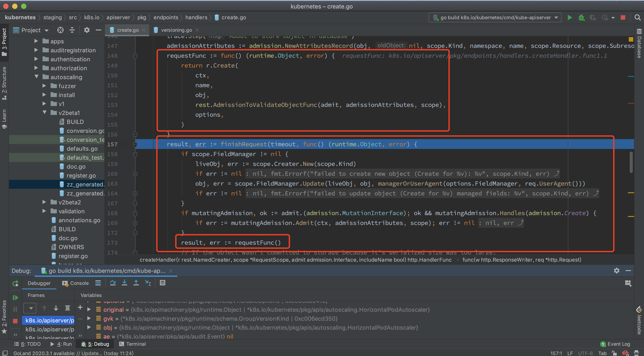Viewport: 644px width, 356px height.
Task: Switch to versioning.go editor tab
Action: pyautogui.click(x=176, y=30)
